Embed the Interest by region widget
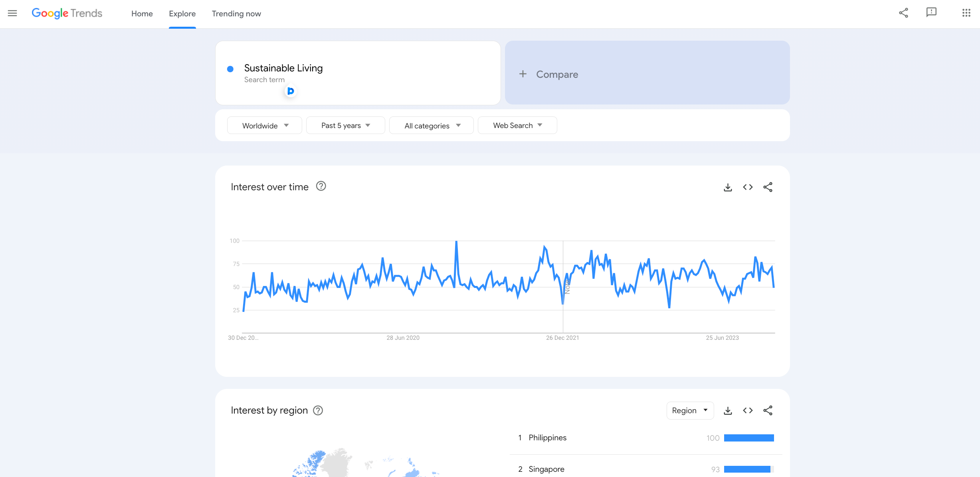The image size is (980, 477). [748, 410]
